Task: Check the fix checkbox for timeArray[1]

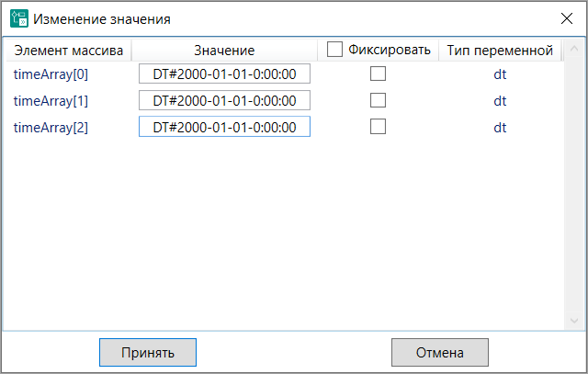Action: pos(378,101)
